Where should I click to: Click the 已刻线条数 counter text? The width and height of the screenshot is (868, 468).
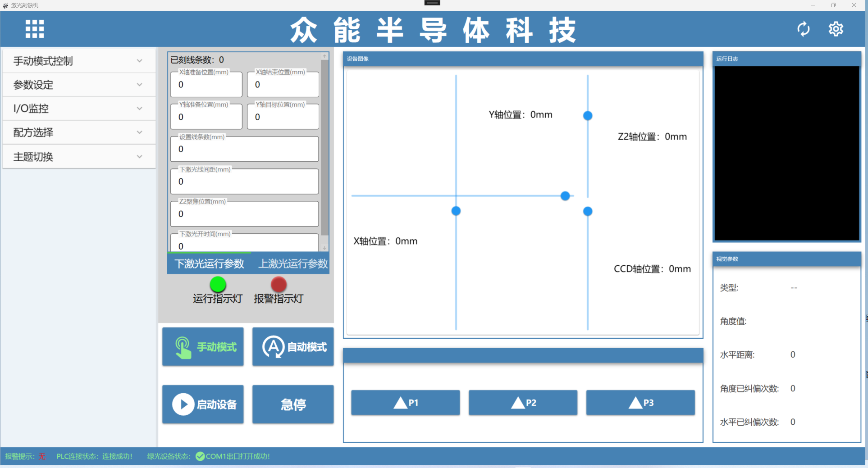coord(197,60)
